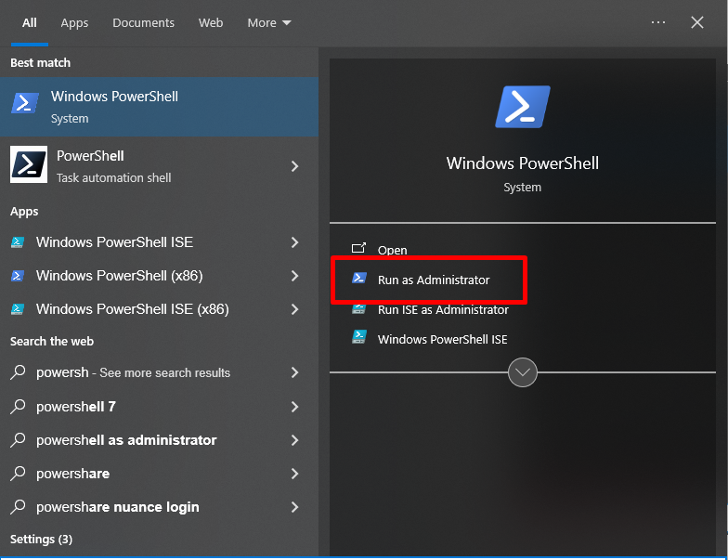Choose Run as Administrator

pyautogui.click(x=434, y=280)
